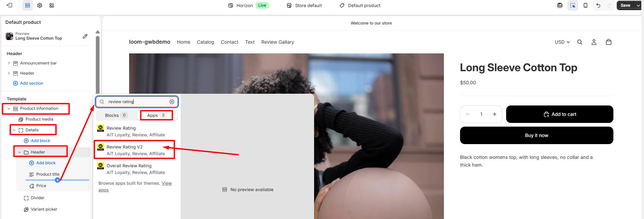Edit preview product with pencil icon

coord(85,36)
